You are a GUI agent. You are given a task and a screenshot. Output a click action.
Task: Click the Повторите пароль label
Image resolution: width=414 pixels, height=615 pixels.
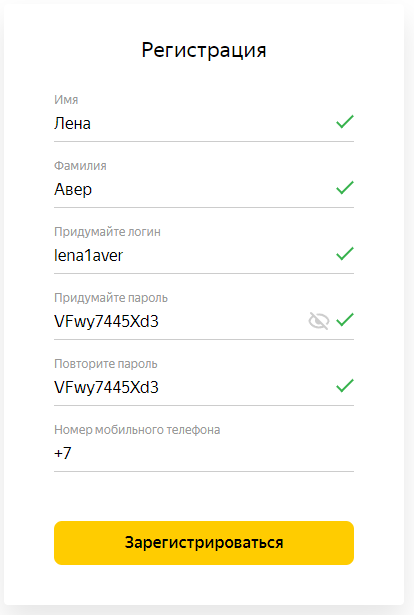(106, 364)
